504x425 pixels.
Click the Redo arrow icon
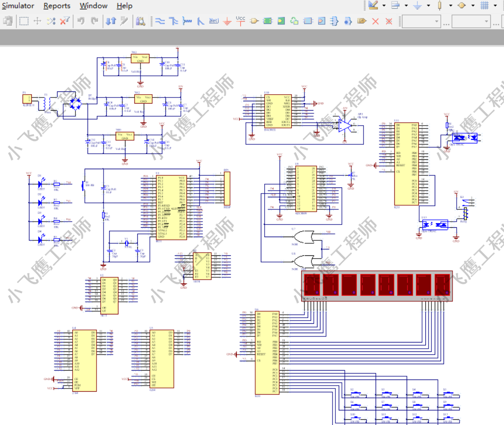point(95,21)
